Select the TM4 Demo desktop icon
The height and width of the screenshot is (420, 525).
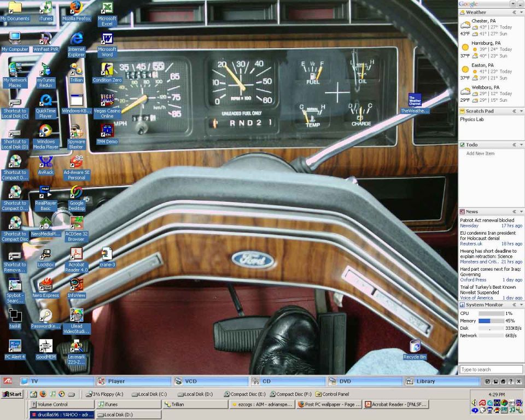(x=107, y=135)
